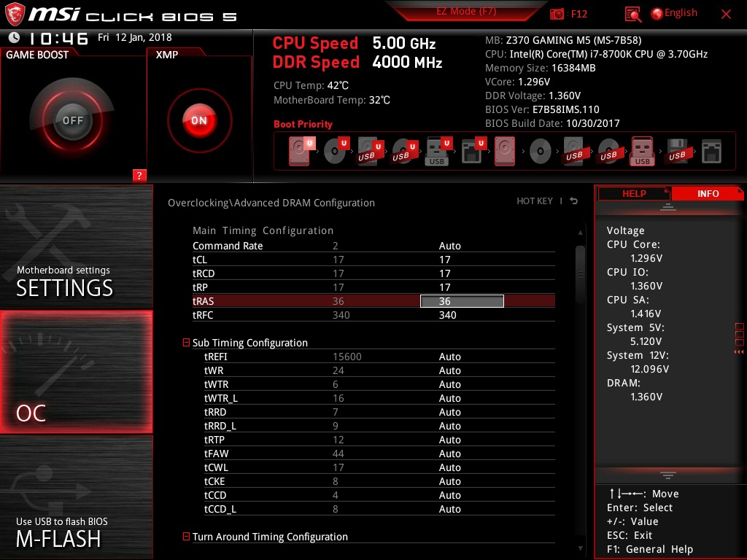Click the globe icon beside English
747x560 pixels.
657,14
